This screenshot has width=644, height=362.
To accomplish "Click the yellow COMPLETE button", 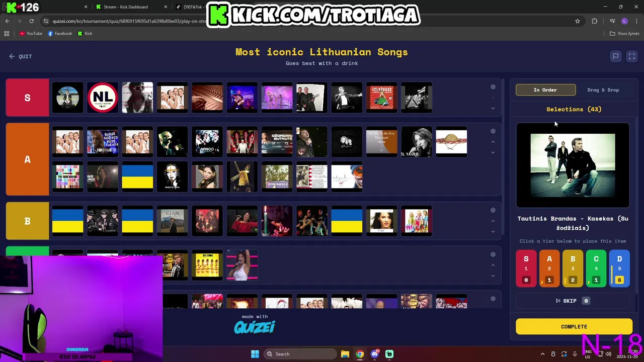I will point(574,327).
